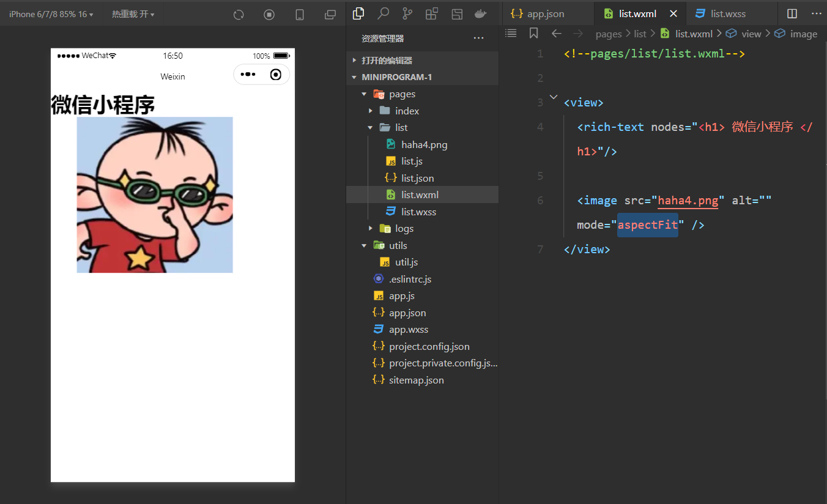The width and height of the screenshot is (827, 504).
Task: Fold the view element at line 3
Action: pos(554,97)
